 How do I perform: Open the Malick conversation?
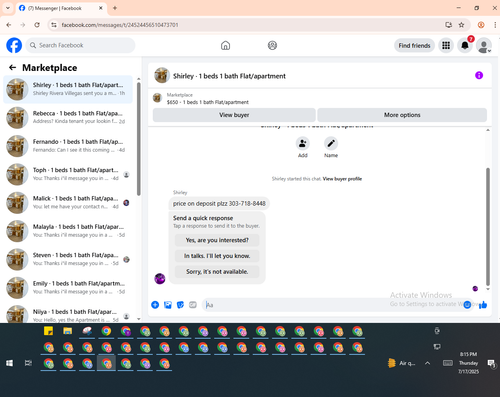(68, 202)
